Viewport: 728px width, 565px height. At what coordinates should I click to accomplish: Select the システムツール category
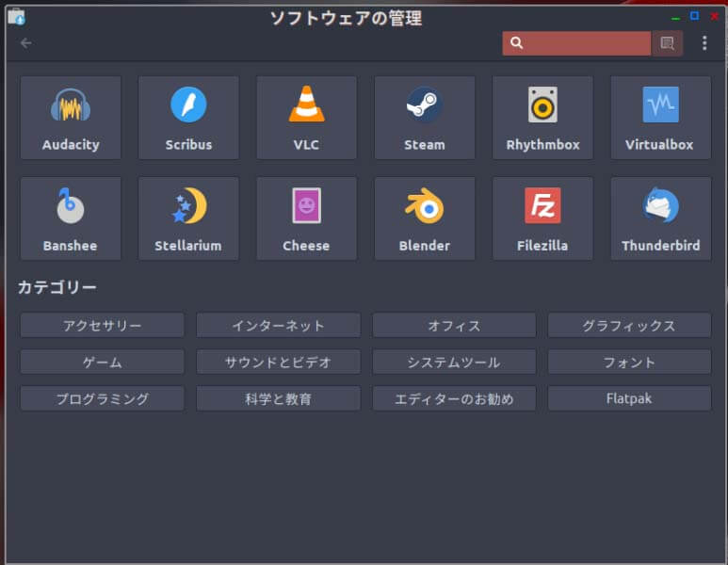coord(454,363)
